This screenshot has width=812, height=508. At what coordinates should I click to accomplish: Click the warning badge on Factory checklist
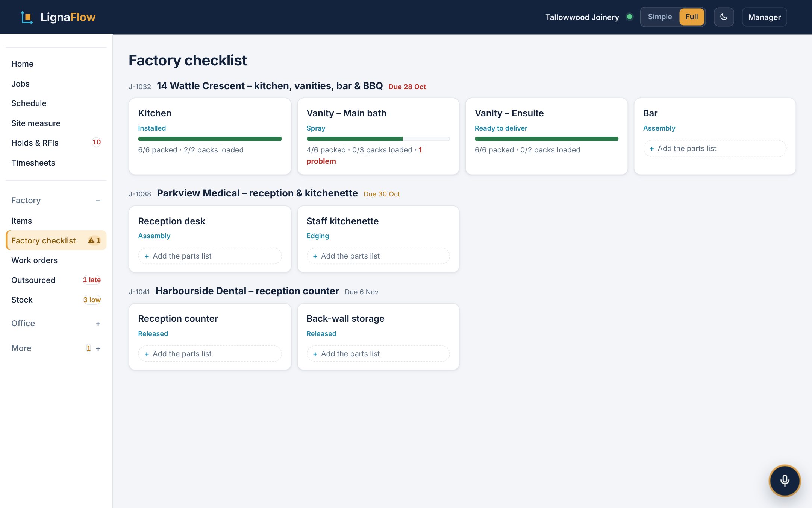pos(94,240)
